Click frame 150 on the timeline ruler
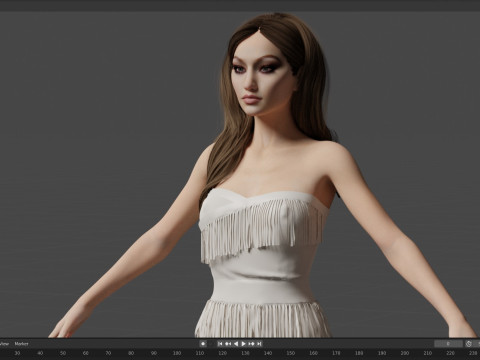 tap(291, 353)
